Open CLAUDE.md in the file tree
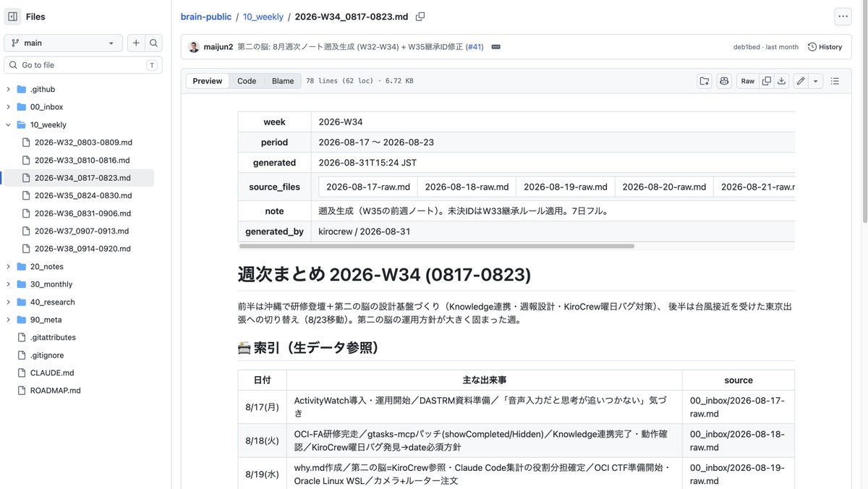Screen dimensions: 868x489 point(51,373)
